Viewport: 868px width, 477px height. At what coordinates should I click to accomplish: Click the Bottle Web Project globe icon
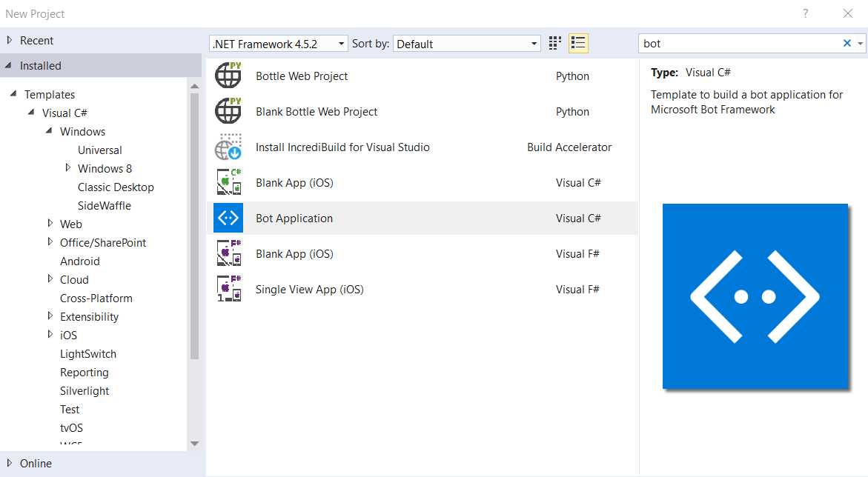tap(228, 76)
